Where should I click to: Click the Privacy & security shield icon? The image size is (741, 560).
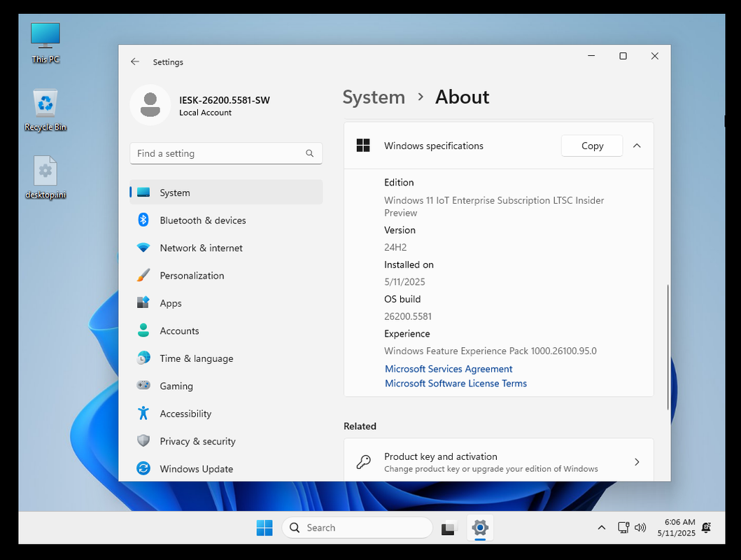pyautogui.click(x=143, y=440)
